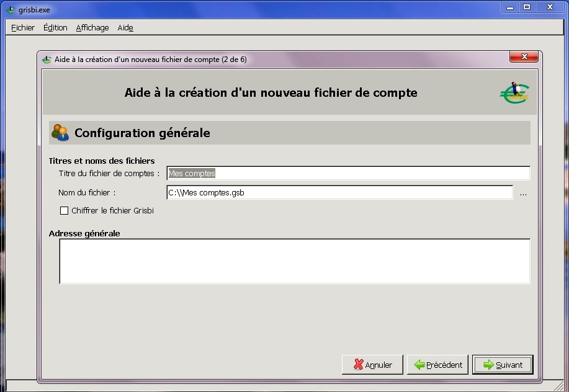This screenshot has width=569, height=392.
Task: Click the main wizard heading text
Action: pyautogui.click(x=271, y=93)
